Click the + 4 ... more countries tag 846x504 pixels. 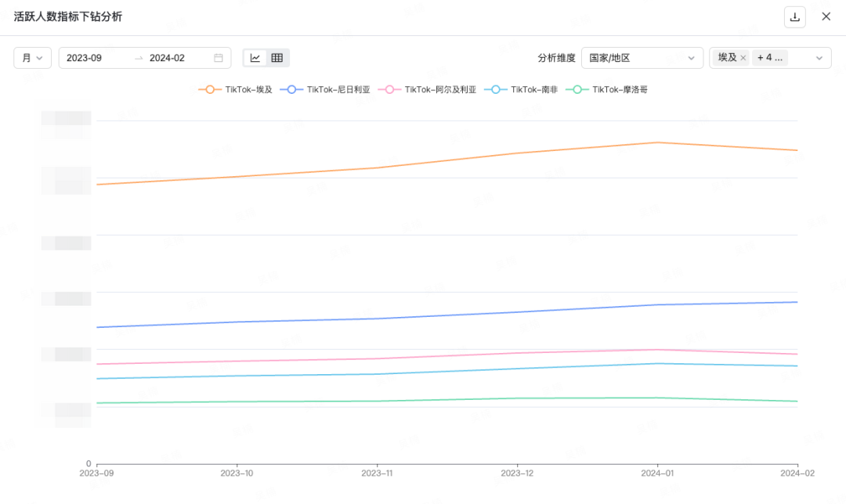pos(770,58)
